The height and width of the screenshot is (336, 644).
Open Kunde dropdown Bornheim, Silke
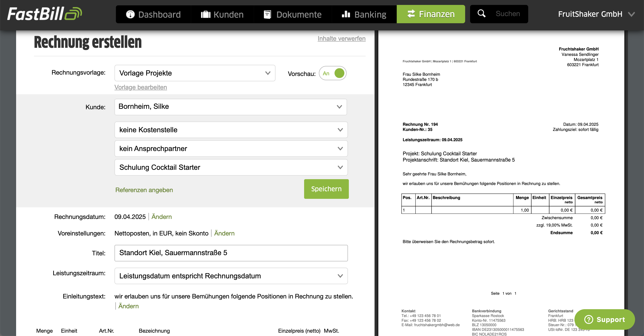231,107
